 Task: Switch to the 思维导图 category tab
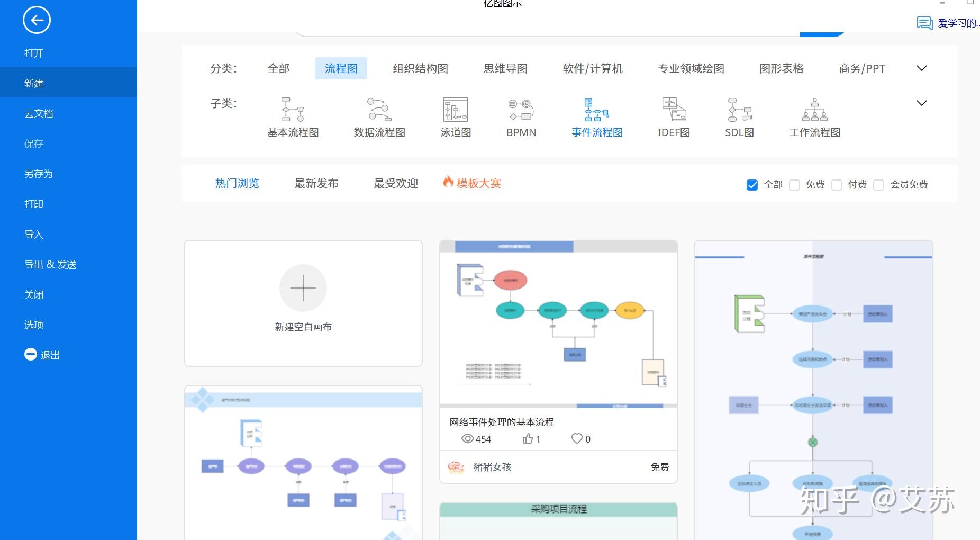click(505, 68)
